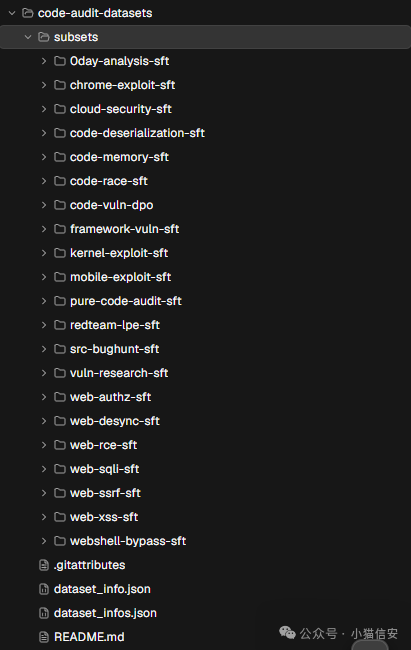Open dataset_infos.json in the tree
The width and height of the screenshot is (411, 650).
click(x=105, y=613)
